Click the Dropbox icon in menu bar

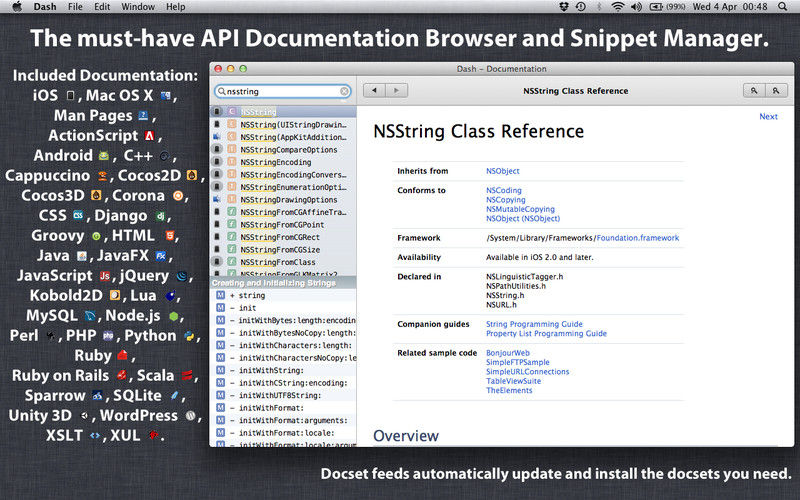point(564,7)
